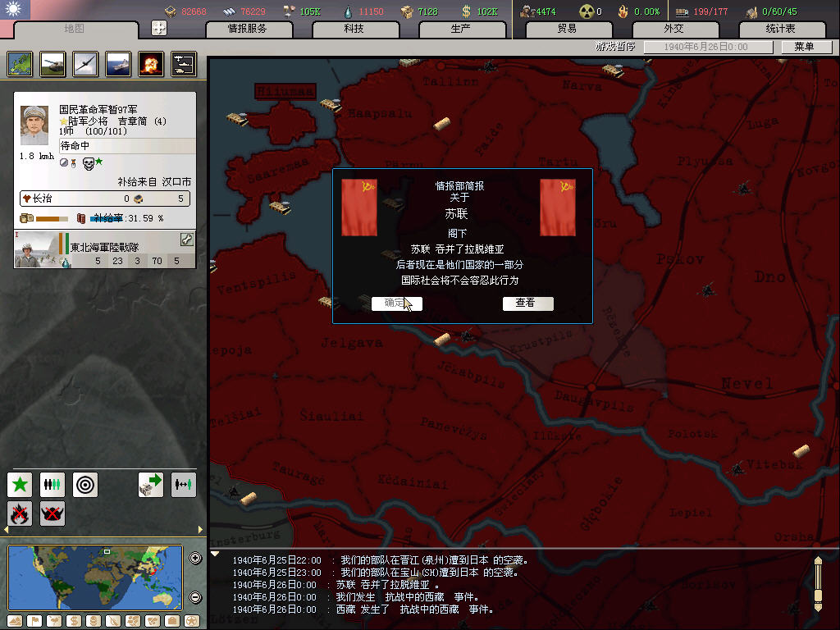Click the money value 102K
Screen dimensions: 840x630
coord(487,11)
